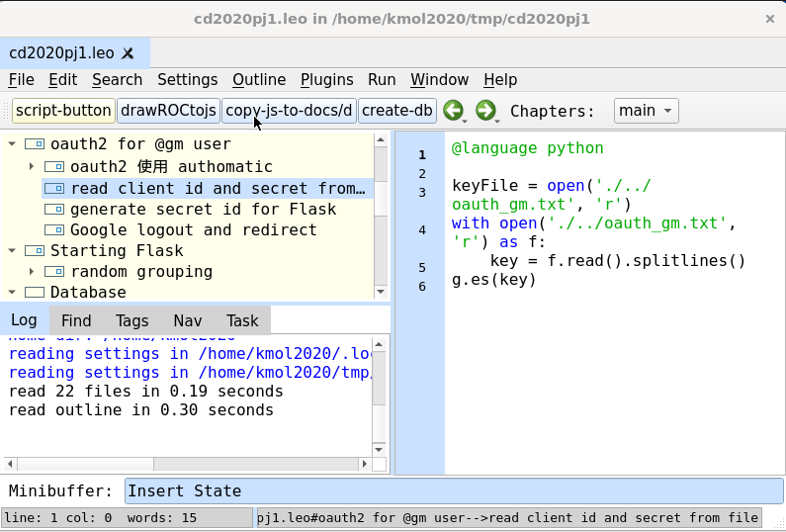Collapse the 'oauth2 for @gm user' node
The height and width of the screenshot is (532, 786).
[12, 144]
